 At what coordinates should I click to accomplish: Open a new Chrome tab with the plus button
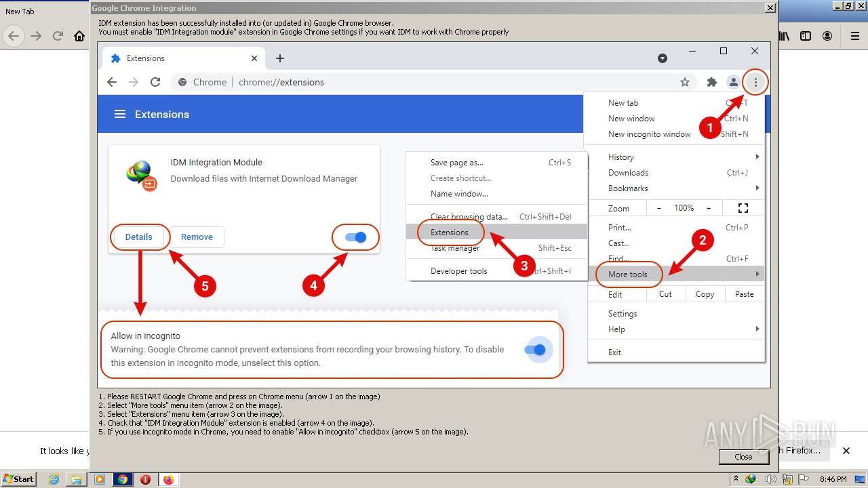pyautogui.click(x=280, y=58)
